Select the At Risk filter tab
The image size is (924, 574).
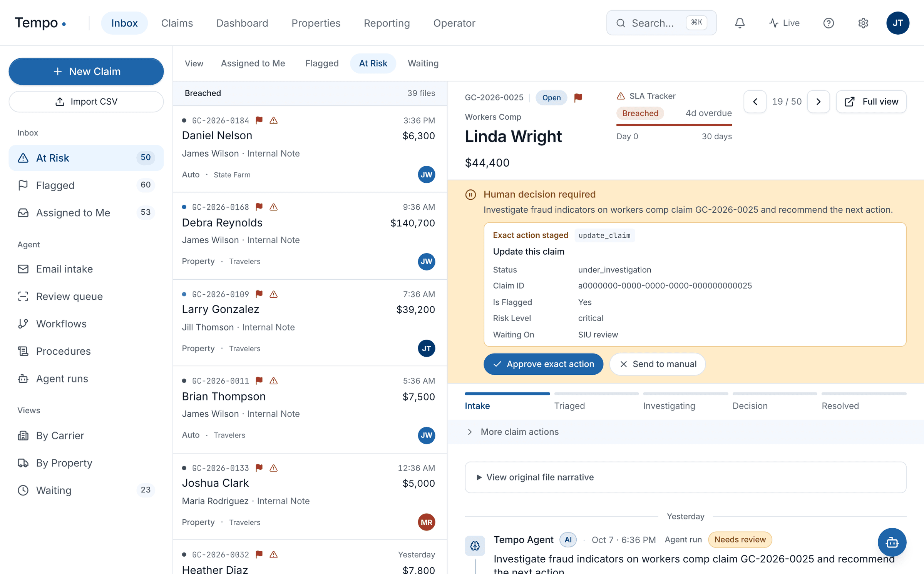(373, 63)
